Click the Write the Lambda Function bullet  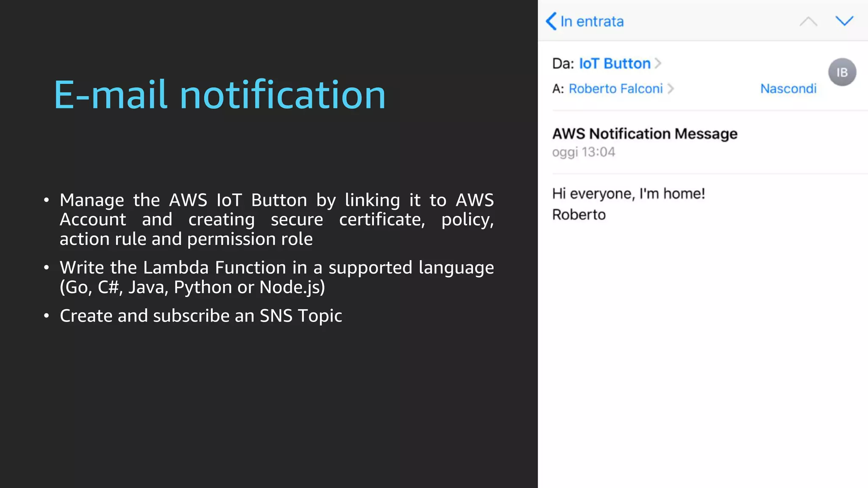[277, 277]
